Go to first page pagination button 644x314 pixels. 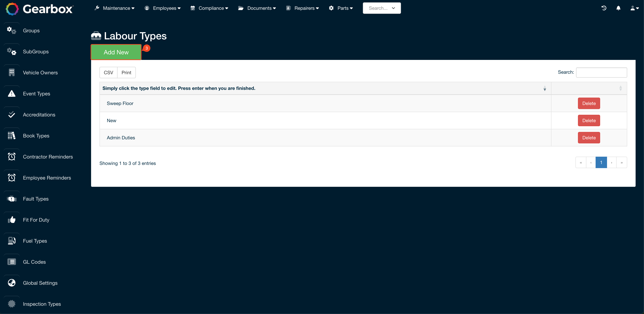581,162
